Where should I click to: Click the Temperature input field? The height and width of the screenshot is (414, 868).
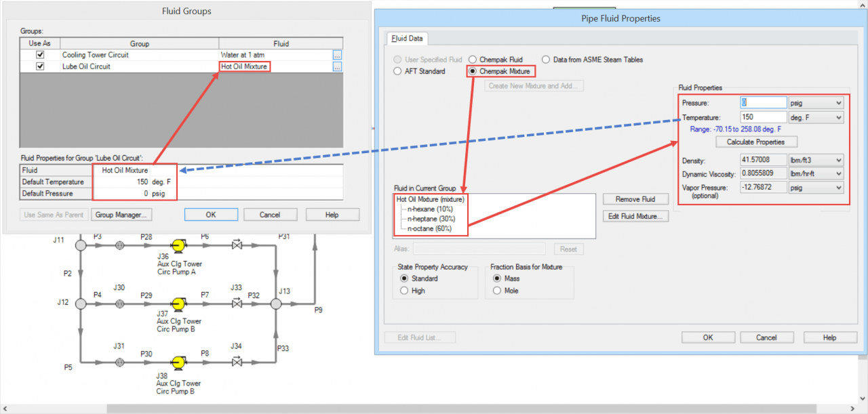pos(763,118)
